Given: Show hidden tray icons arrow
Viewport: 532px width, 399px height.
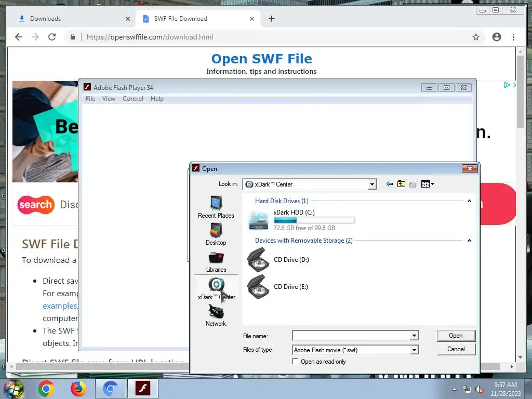Looking at the screenshot, I should coord(454,389).
